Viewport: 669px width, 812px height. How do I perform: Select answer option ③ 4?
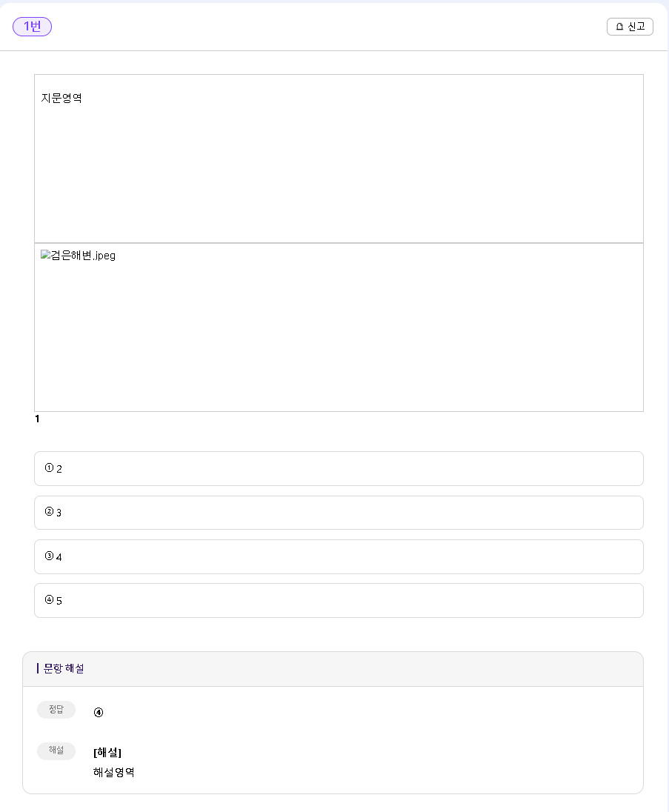point(339,556)
